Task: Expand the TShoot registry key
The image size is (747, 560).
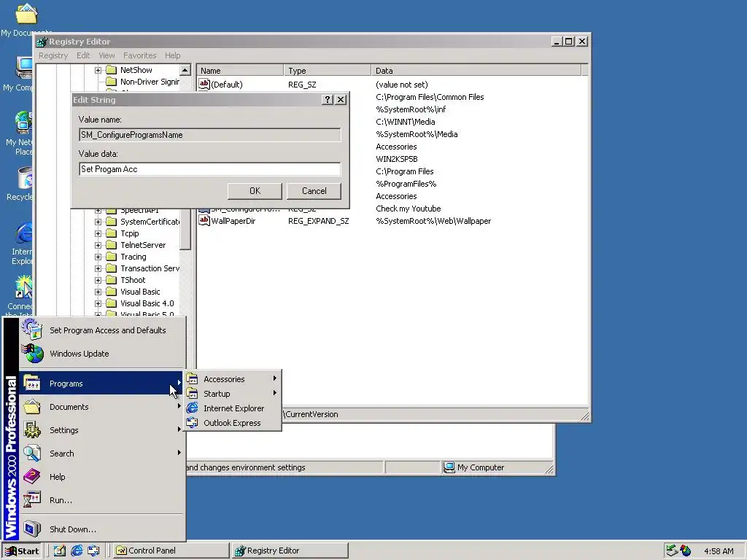Action: (x=98, y=280)
